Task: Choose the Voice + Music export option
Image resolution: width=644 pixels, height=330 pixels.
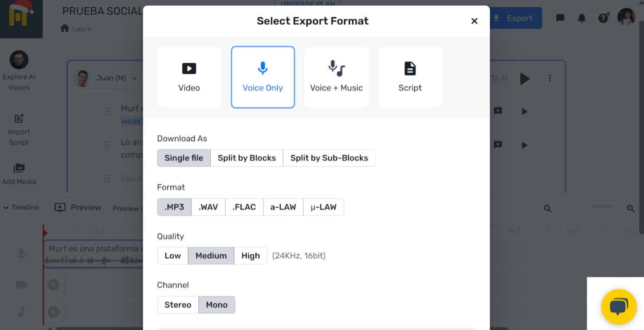Action: tap(336, 77)
